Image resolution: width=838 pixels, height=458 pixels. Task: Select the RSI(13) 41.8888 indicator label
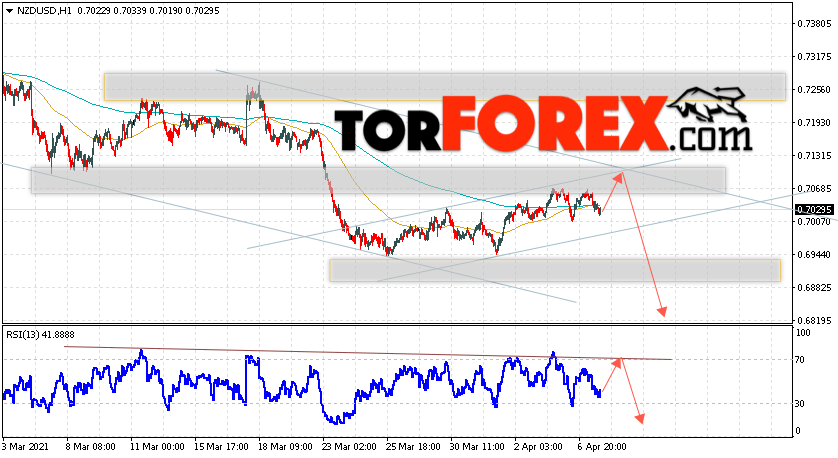click(x=41, y=335)
